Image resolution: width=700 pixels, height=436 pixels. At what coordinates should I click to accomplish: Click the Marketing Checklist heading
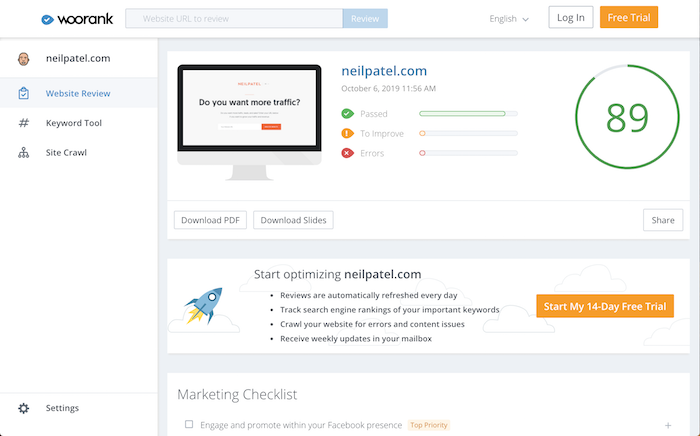coord(237,394)
